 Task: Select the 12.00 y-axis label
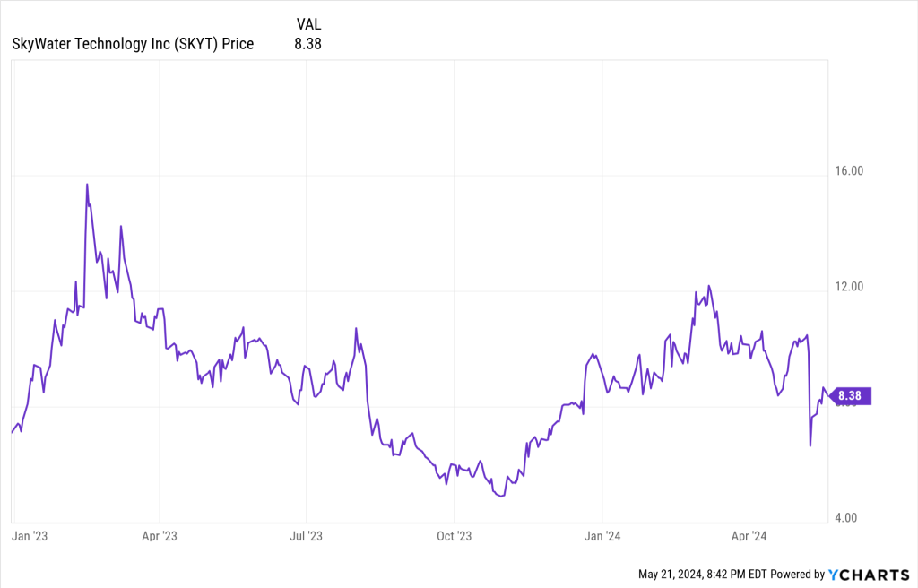[x=847, y=287]
